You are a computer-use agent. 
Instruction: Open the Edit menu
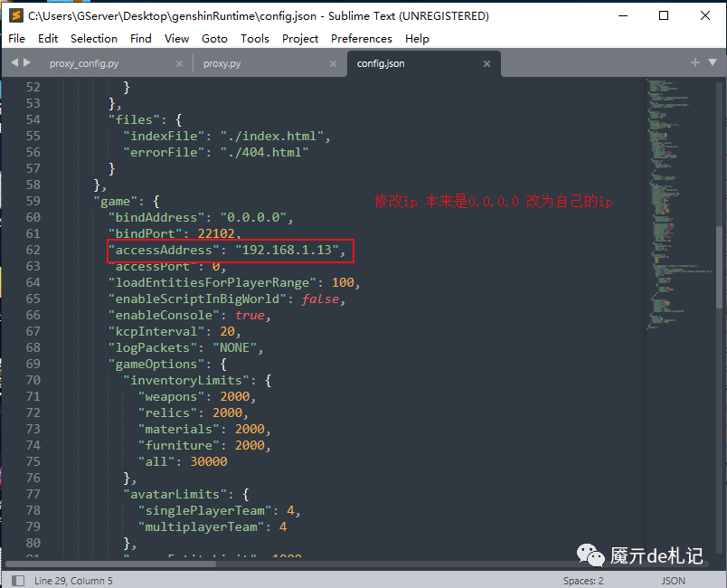pyautogui.click(x=48, y=39)
